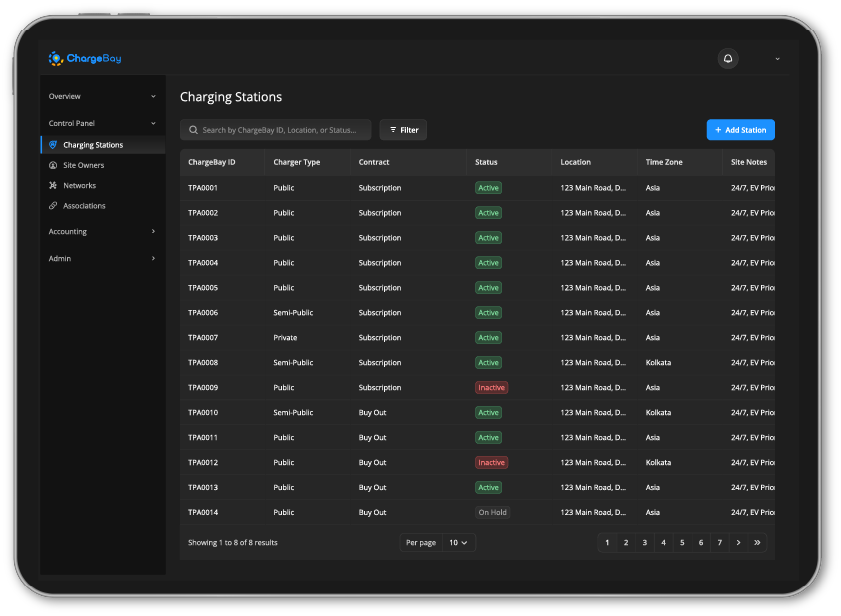Image resolution: width=841 pixels, height=616 pixels.
Task: Go to next page arrow
Action: pos(738,543)
